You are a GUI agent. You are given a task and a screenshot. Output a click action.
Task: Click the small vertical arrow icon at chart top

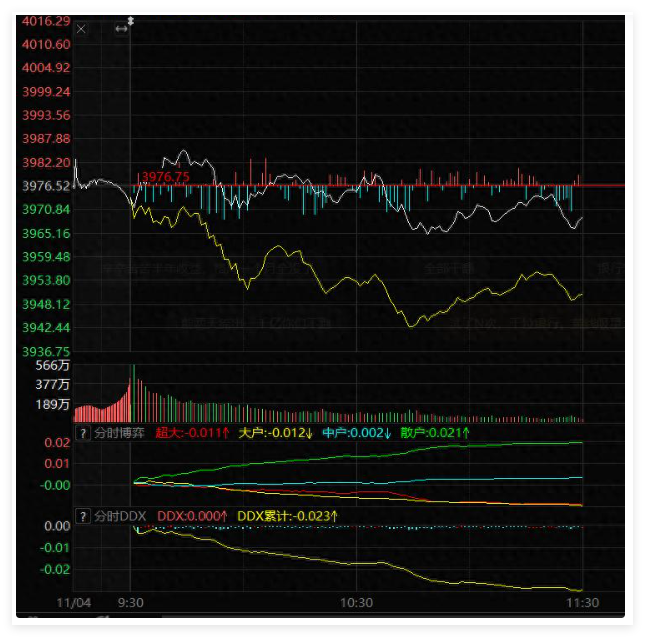(130, 20)
